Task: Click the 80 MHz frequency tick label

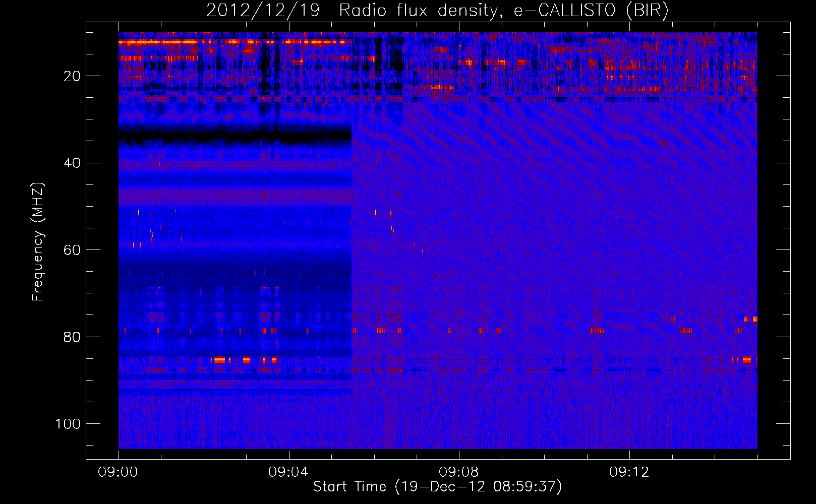Action: click(73, 337)
